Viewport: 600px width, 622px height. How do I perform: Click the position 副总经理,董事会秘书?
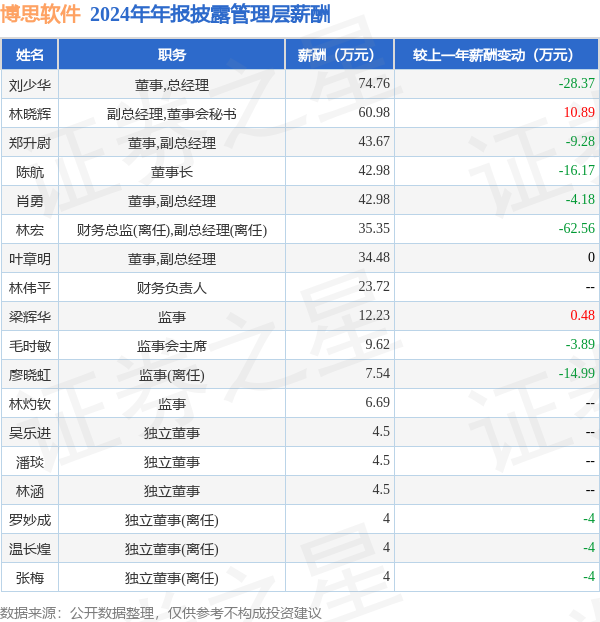click(172, 114)
